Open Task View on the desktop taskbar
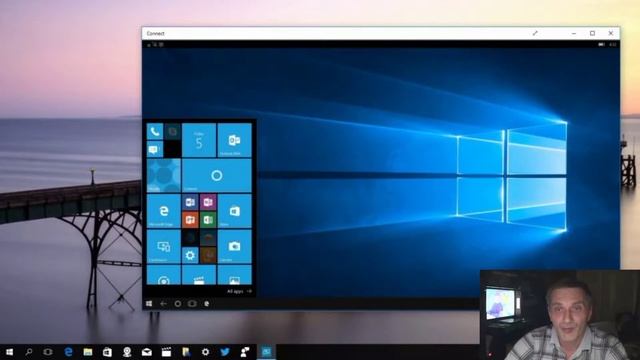This screenshot has width=640, height=360. click(x=48, y=352)
